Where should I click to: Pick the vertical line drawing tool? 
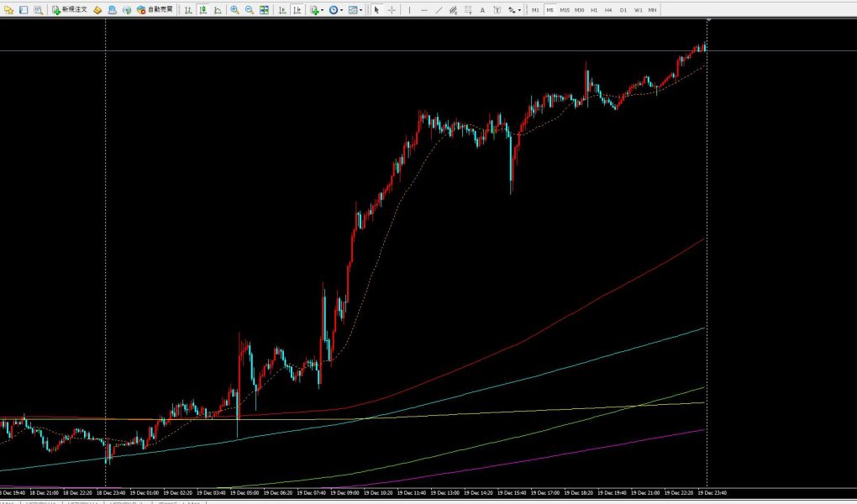(409, 10)
